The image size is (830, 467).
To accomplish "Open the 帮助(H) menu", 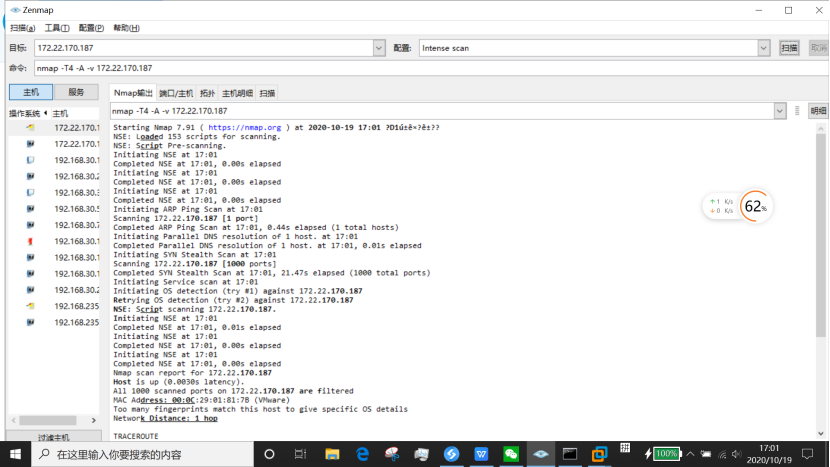I will click(127, 28).
